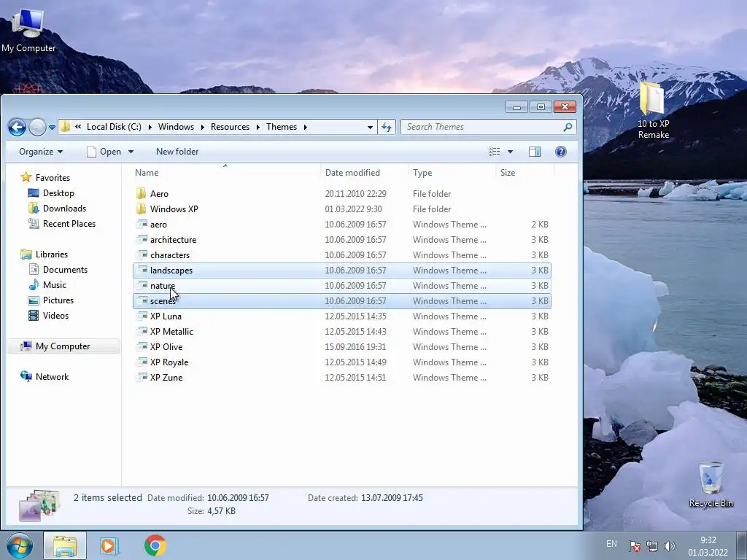Select the XP Royale theme icon
The image size is (747, 560).
click(142, 362)
